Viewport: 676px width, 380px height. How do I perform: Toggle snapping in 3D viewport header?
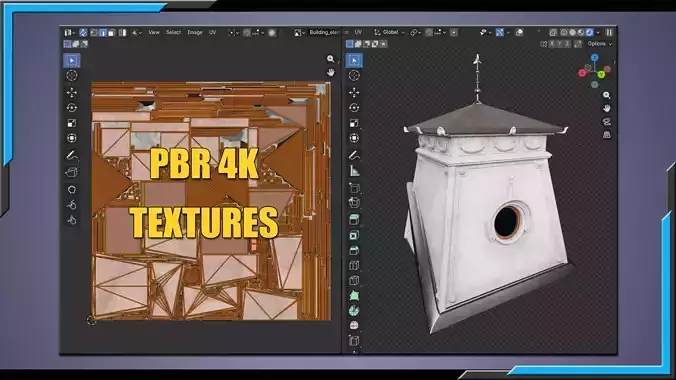pyautogui.click(x=429, y=32)
